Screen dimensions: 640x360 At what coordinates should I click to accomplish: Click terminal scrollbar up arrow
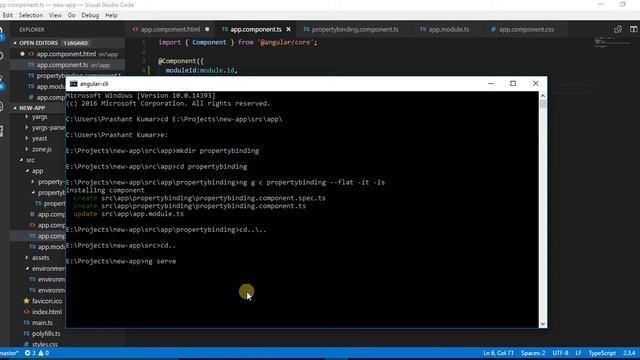click(543, 96)
